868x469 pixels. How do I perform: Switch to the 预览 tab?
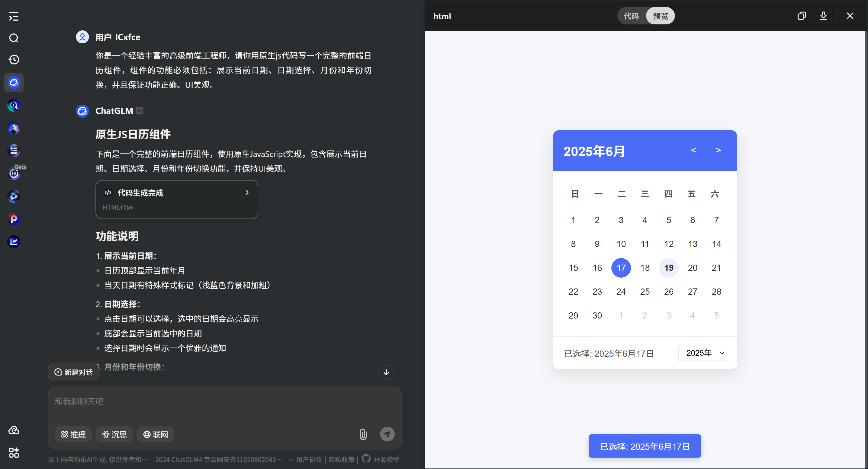tap(660, 16)
